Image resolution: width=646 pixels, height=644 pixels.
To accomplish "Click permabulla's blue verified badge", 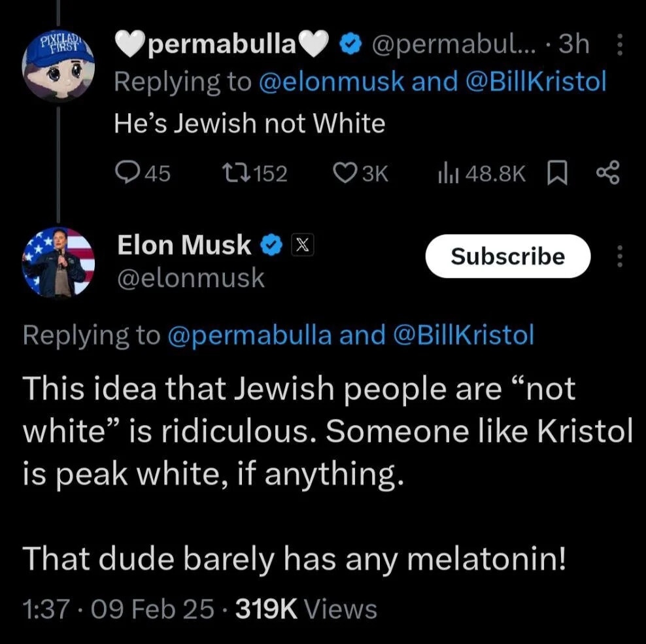I will pyautogui.click(x=350, y=44).
